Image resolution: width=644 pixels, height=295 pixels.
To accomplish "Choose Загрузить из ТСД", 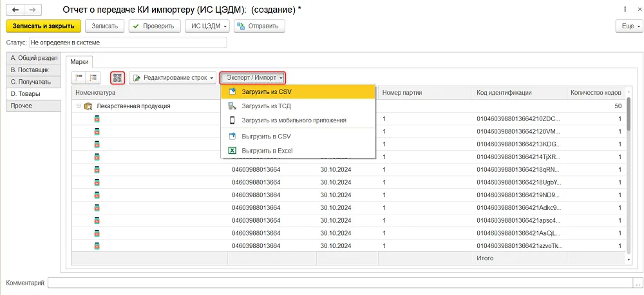I will tap(298, 106).
